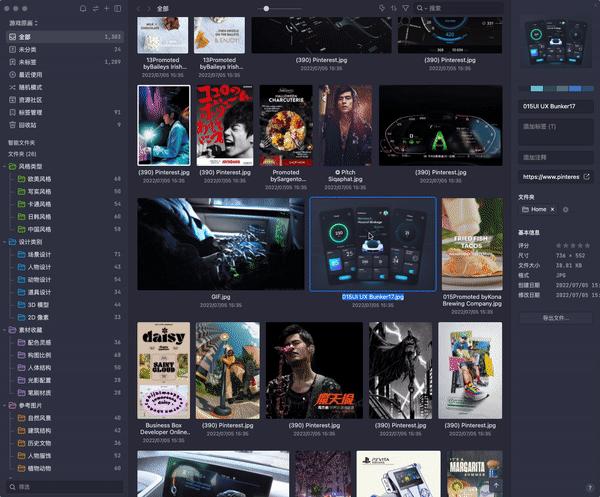600x497 pixels.
Task: Open 资源社区 resource community
Action: (65, 100)
